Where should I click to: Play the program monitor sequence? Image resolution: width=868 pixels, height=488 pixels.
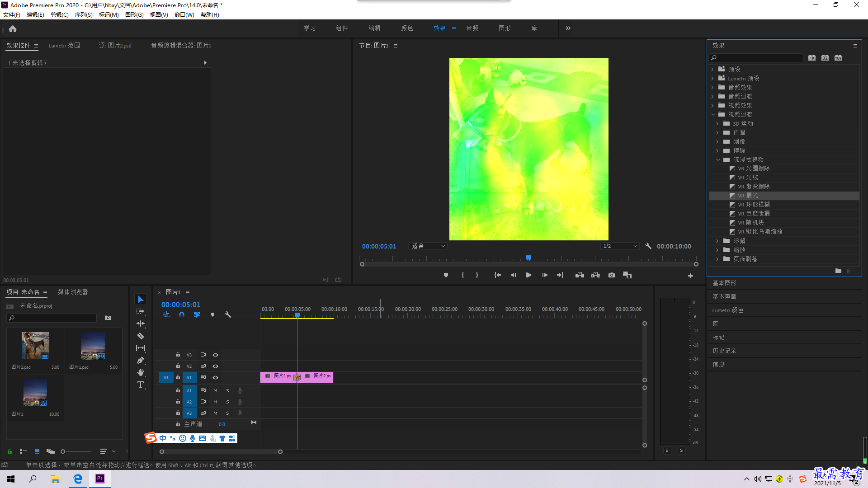(528, 275)
